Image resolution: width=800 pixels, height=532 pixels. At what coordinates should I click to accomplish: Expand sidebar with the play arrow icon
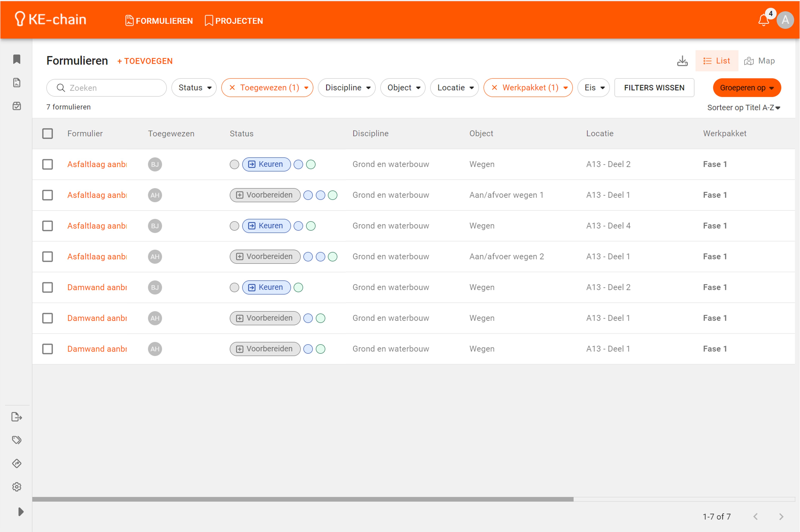coord(20,511)
